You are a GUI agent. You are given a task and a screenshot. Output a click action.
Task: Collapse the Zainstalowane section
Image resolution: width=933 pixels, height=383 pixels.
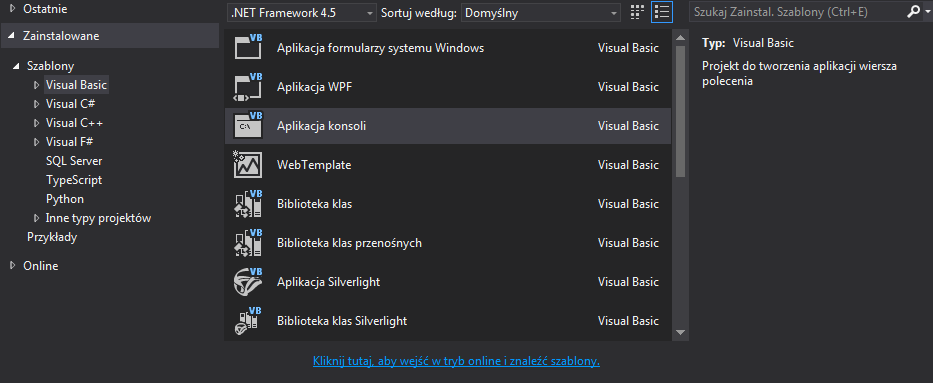click(x=12, y=36)
